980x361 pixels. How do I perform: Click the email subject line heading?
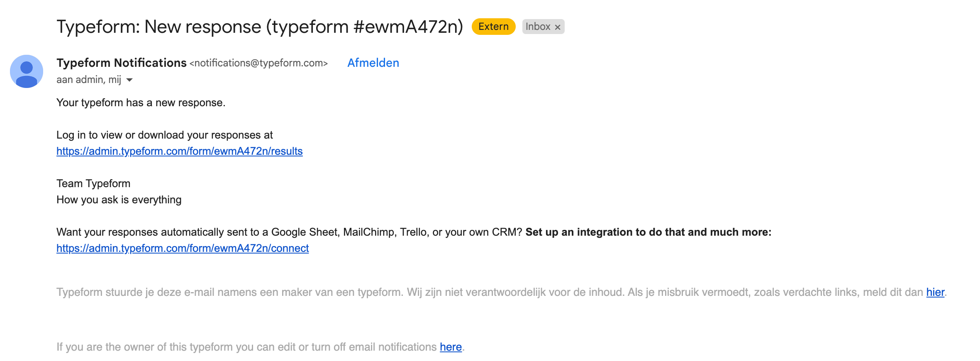coord(260,27)
